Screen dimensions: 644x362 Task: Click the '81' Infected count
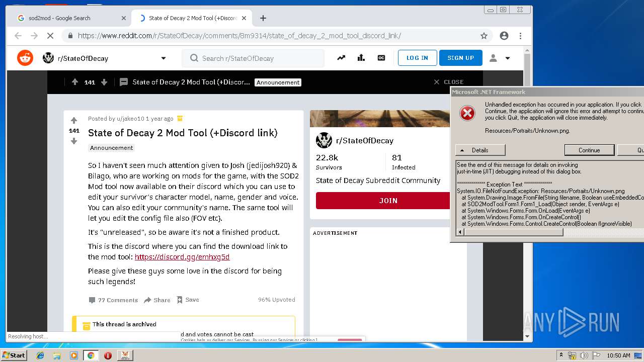point(396,157)
